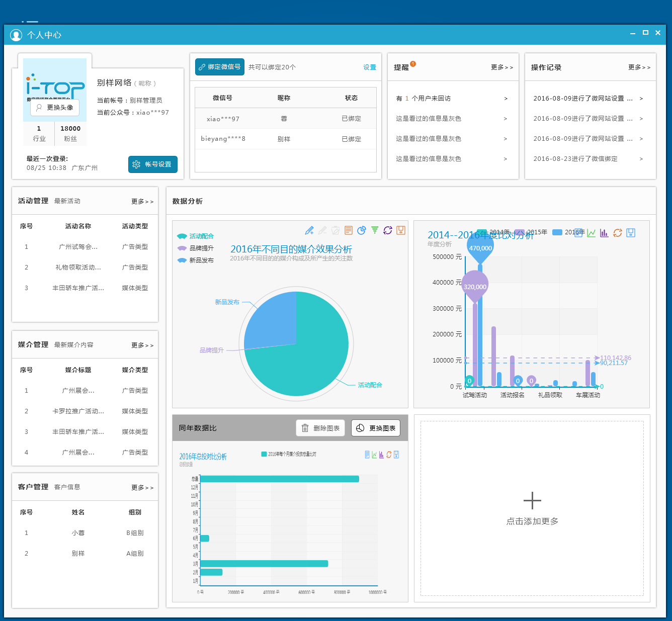Click the purple restore icon on pie chart
Viewport: 672px width, 621px height.
[388, 230]
